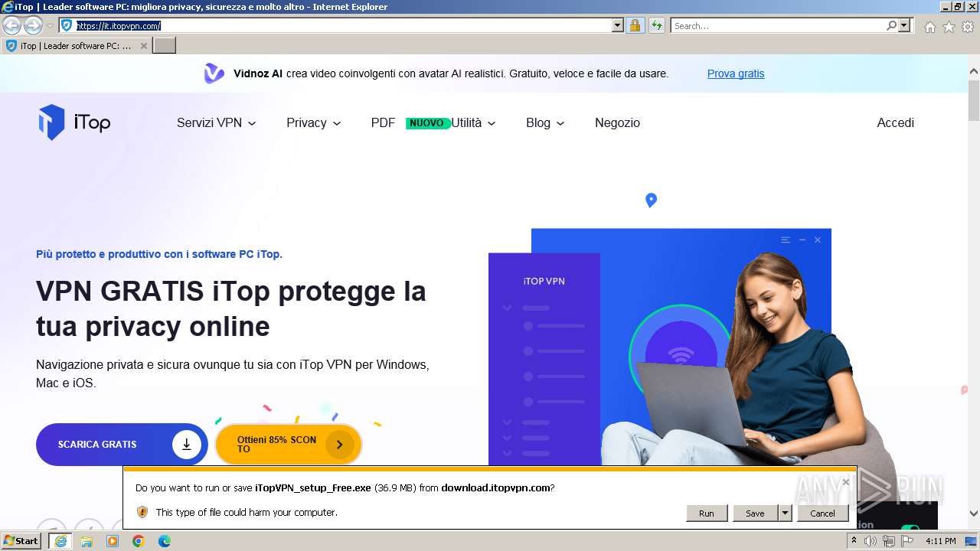Click Run in the download bar

tap(706, 513)
